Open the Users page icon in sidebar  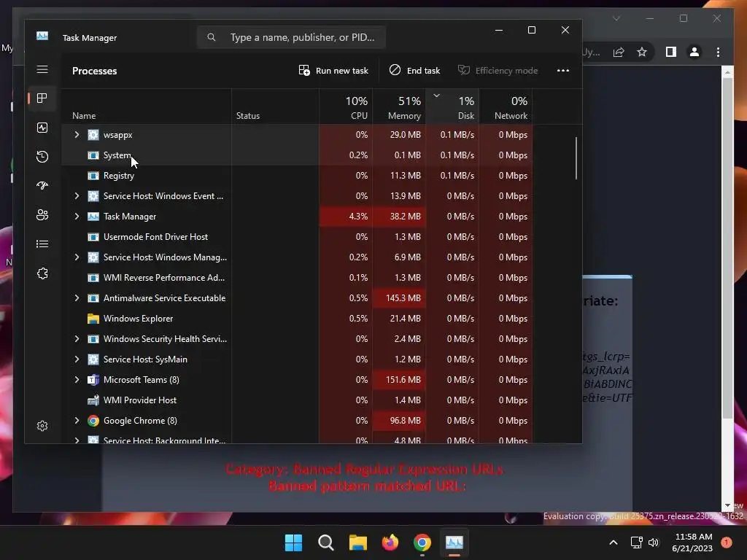pos(42,215)
